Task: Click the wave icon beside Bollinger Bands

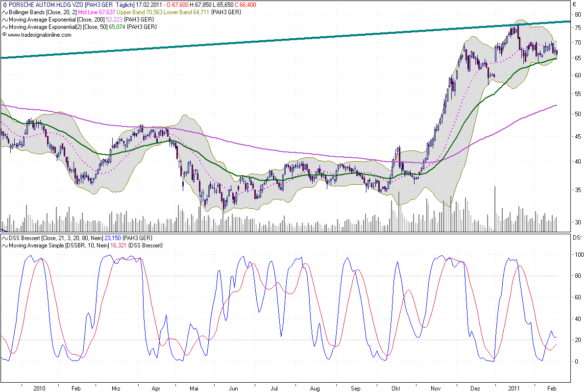Action: click(5, 12)
